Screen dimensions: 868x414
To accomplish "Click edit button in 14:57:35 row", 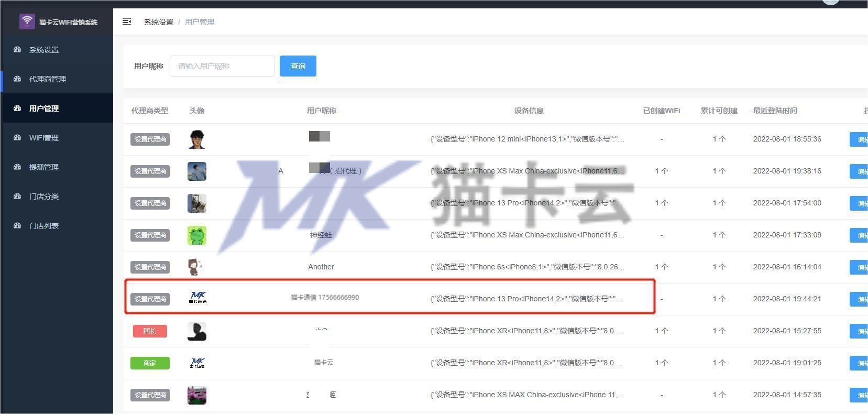I will [859, 395].
